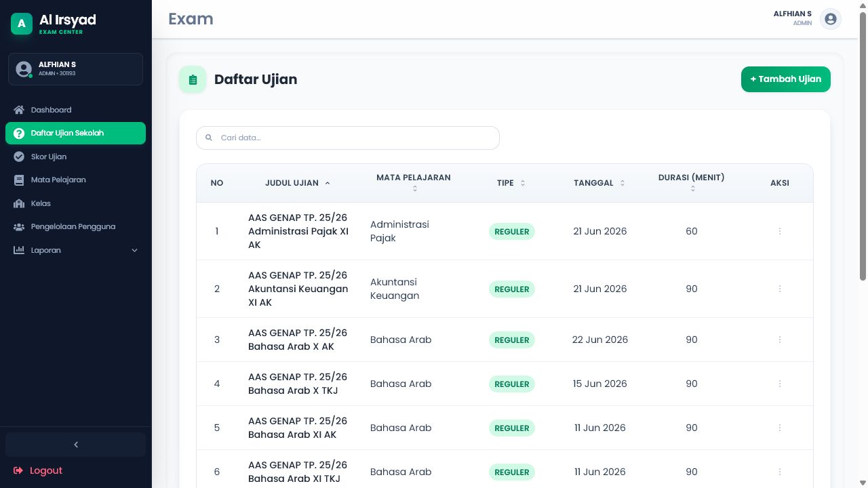Click the REGULER badge for Bahasa Arab X TKJ
This screenshot has width=868, height=488.
coord(512,384)
